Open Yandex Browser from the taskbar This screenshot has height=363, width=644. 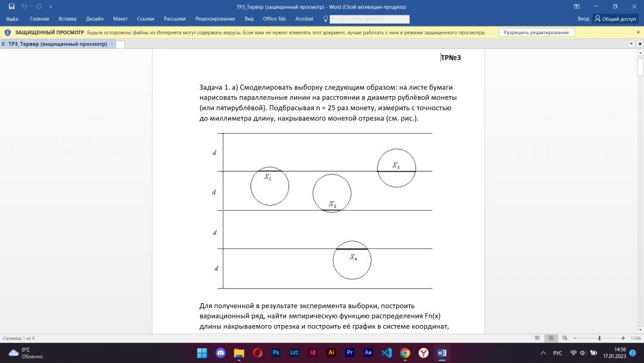click(x=424, y=353)
